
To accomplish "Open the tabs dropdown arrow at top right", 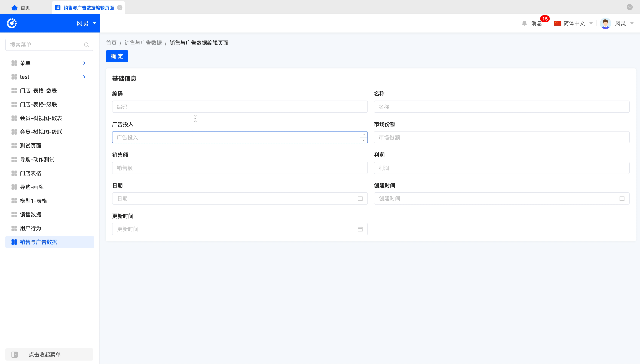I will [x=629, y=7].
